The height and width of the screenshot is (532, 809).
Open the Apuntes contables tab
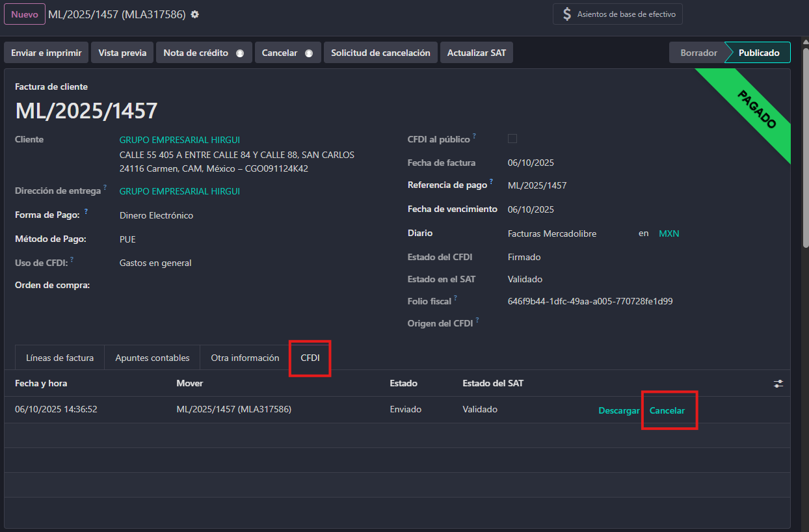click(x=152, y=358)
